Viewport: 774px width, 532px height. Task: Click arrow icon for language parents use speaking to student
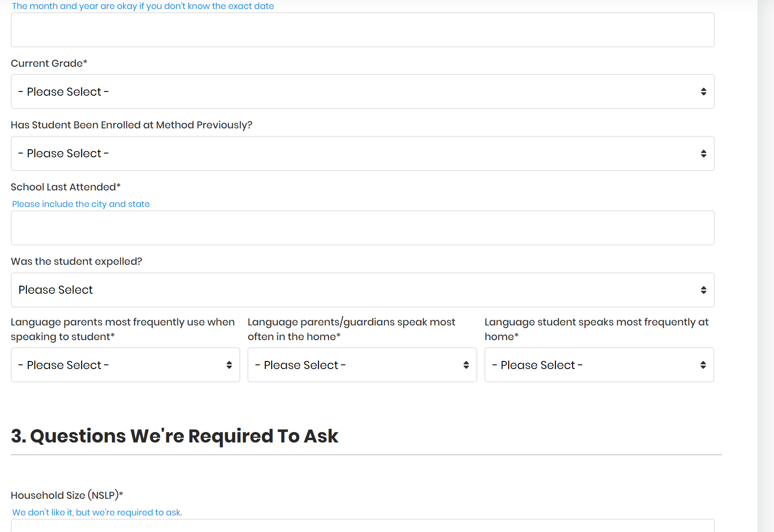pos(229,365)
